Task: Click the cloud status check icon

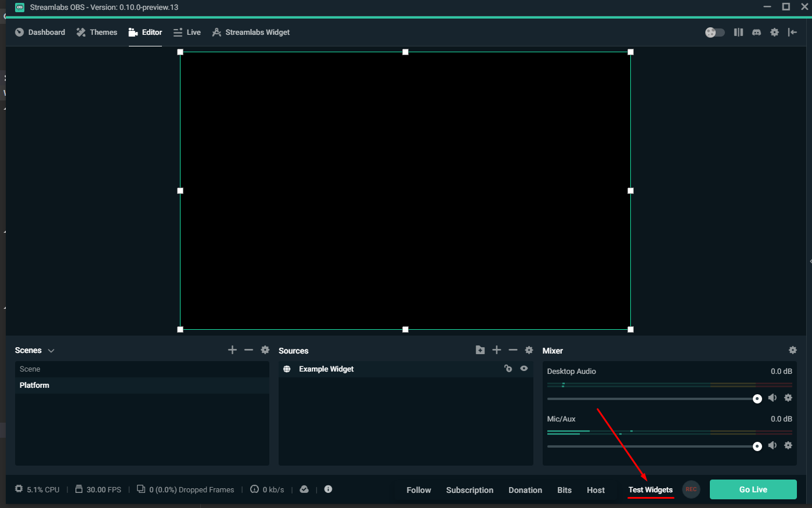Action: pyautogui.click(x=304, y=489)
